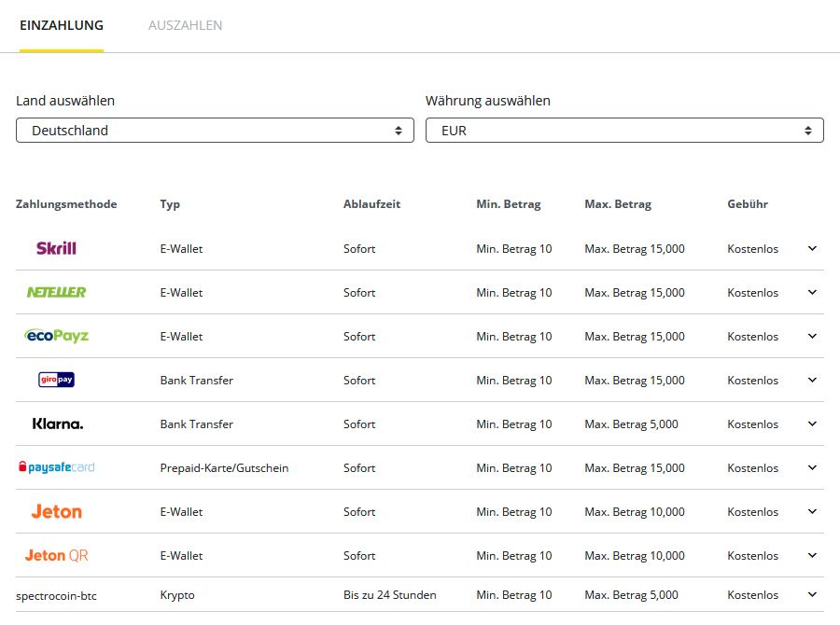Click Max. Betrag 5,000 in spectrocoin-btc row

coord(631,595)
